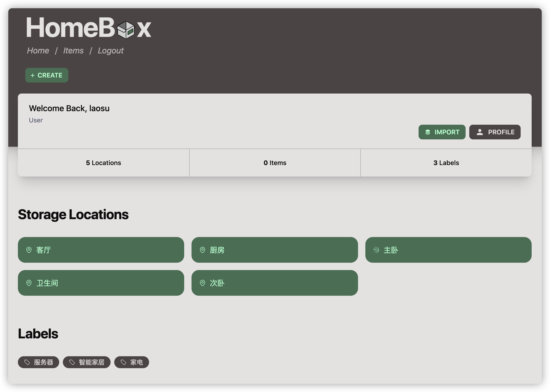Click the map pin icon for 卫生间
The image size is (550, 392).
[x=29, y=283]
